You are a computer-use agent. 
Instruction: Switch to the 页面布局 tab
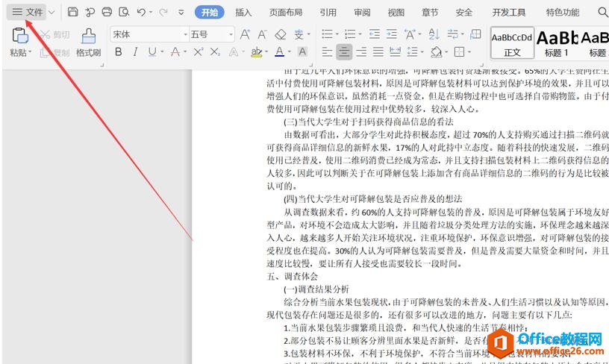[x=285, y=13]
